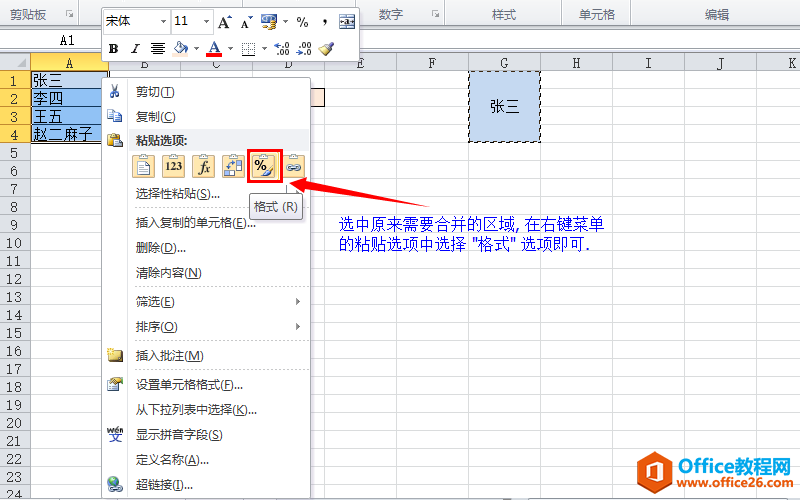Choose Paste Formatting (%) option
Viewport: 800px width, 500px height.
coord(264,166)
